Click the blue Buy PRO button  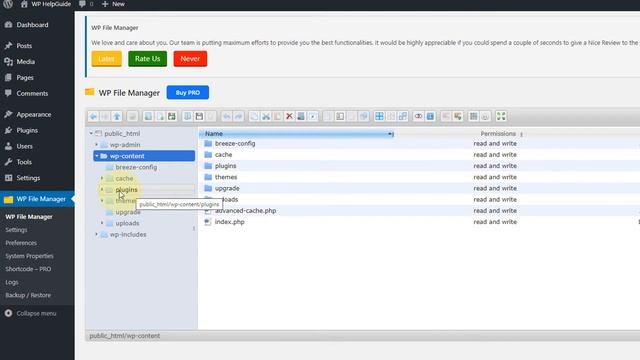click(x=188, y=93)
